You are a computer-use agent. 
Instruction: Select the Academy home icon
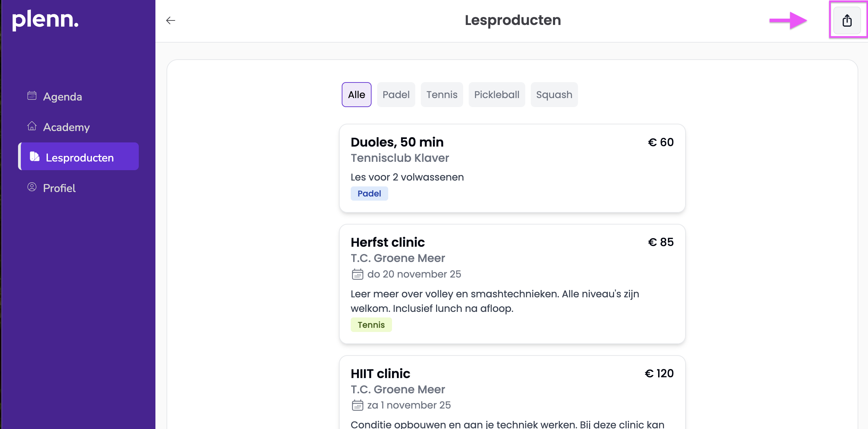32,127
